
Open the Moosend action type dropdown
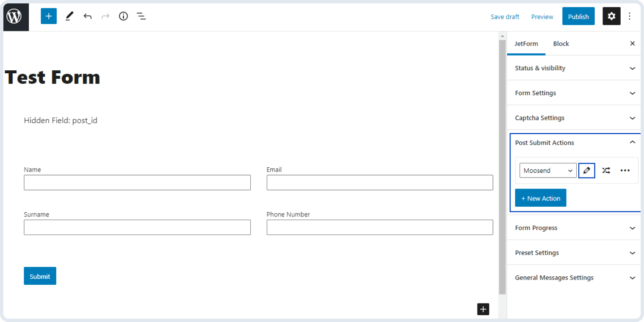coord(548,170)
